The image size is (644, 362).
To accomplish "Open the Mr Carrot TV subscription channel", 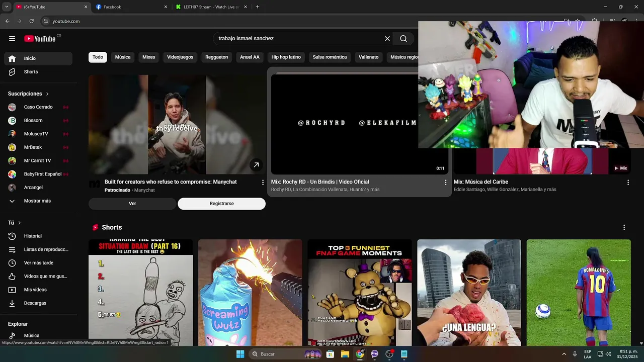I will click(38, 160).
